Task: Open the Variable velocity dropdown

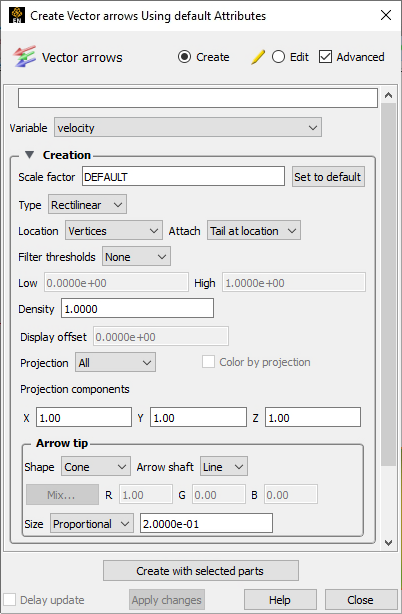Action: click(188, 128)
